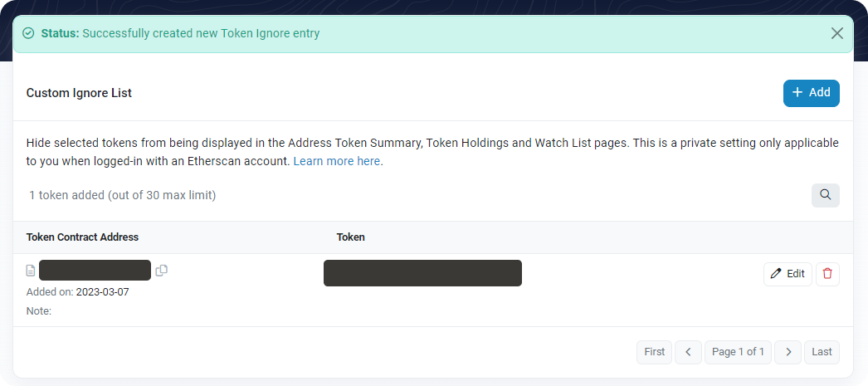The image size is (868, 386).
Task: Edit the ignored token entry
Action: pos(788,274)
